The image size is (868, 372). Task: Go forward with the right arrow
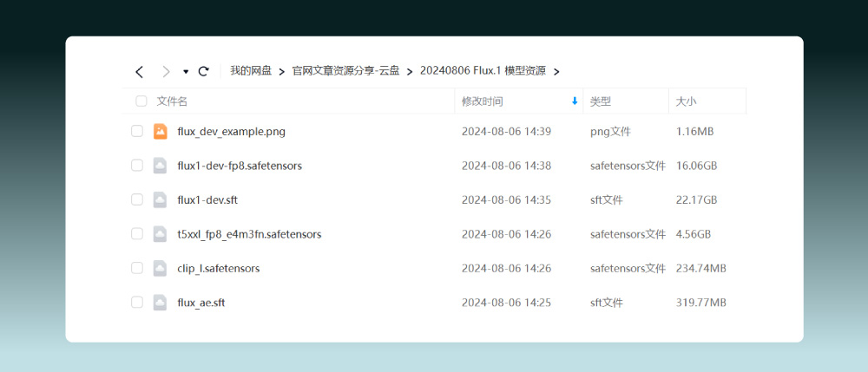[166, 71]
